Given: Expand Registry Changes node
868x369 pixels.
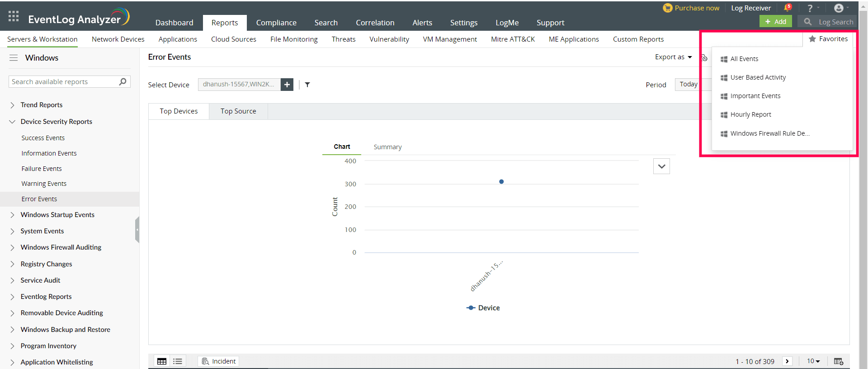Looking at the screenshot, I should (x=12, y=264).
